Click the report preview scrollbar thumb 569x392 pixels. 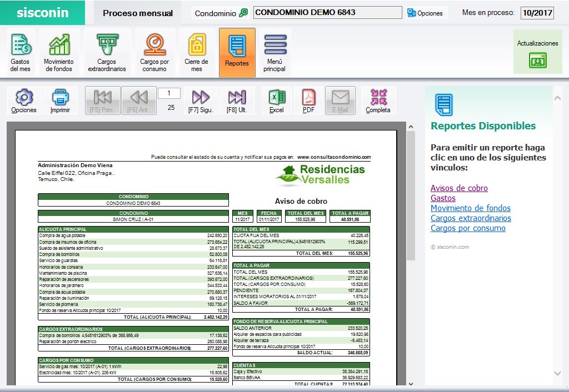click(x=411, y=196)
